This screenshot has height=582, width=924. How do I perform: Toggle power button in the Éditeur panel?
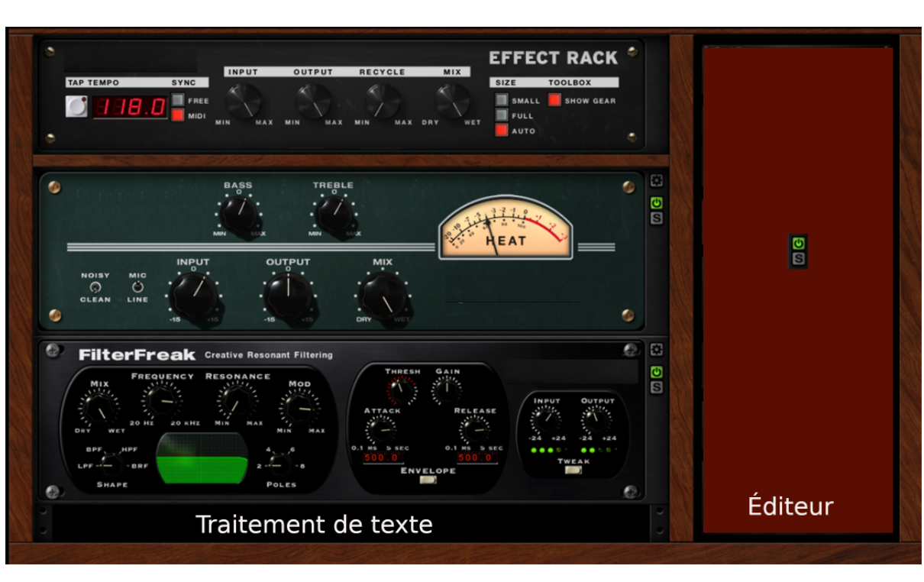798,243
